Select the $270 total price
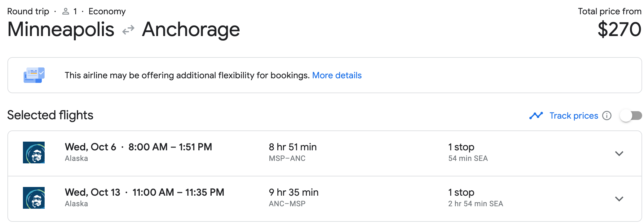The height and width of the screenshot is (223, 644). pyautogui.click(x=619, y=30)
